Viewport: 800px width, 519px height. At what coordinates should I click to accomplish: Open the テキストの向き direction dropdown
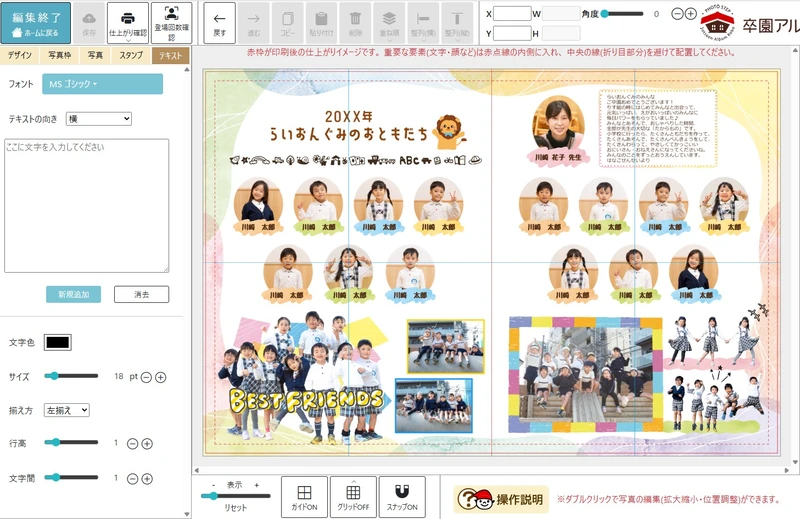(98, 119)
